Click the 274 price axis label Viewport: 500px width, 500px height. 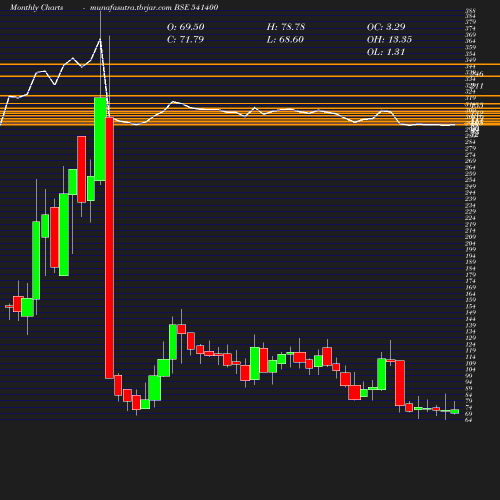[x=470, y=155]
